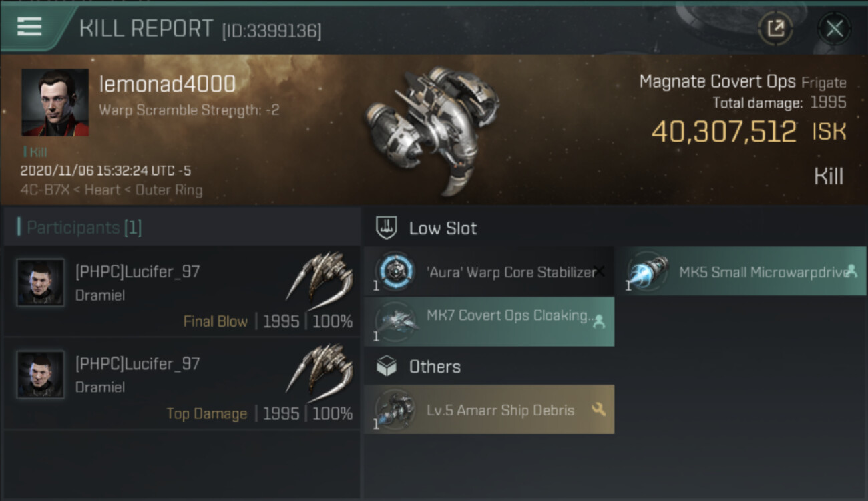Click the lemonad4000 pilot name

pyautogui.click(x=167, y=84)
